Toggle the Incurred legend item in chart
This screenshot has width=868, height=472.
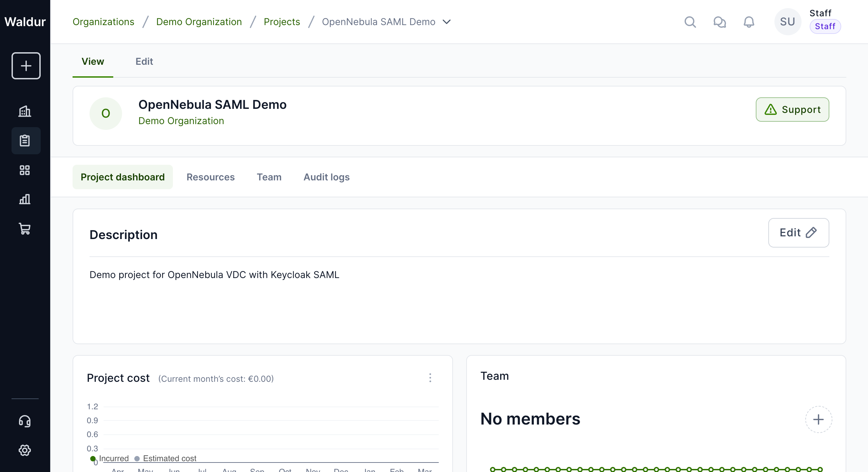[113, 458]
